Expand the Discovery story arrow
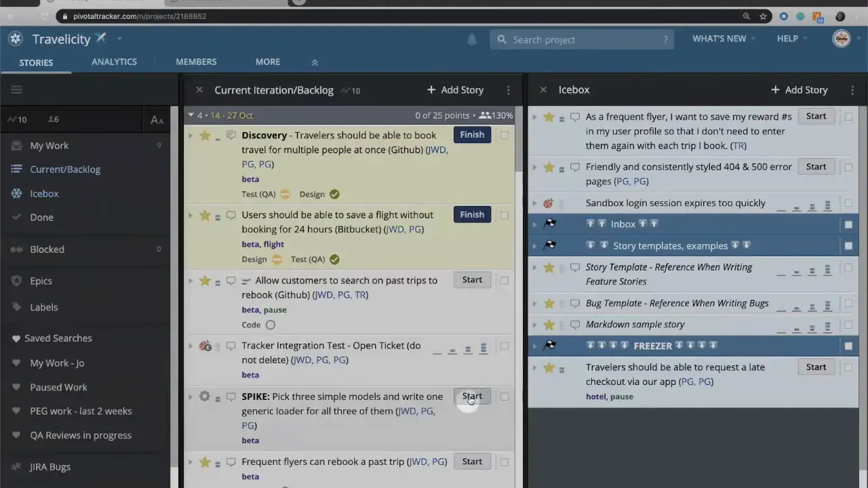Image resolution: width=868 pixels, height=488 pixels. tap(191, 136)
